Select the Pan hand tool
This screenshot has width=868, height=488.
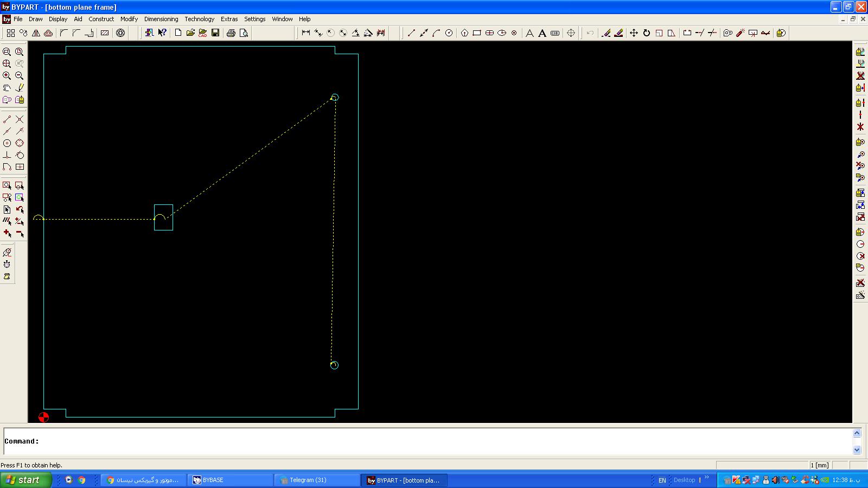(x=7, y=87)
